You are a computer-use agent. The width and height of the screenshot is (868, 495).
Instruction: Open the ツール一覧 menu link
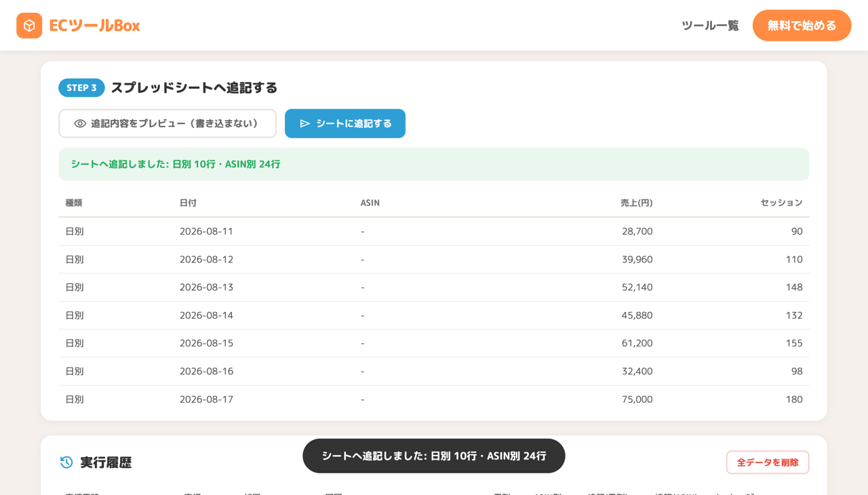710,26
